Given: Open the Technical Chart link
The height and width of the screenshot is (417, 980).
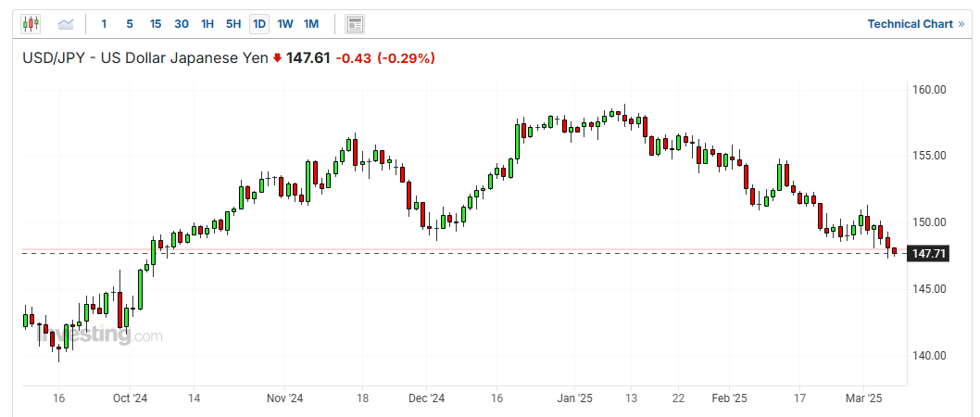Looking at the screenshot, I should click(916, 24).
